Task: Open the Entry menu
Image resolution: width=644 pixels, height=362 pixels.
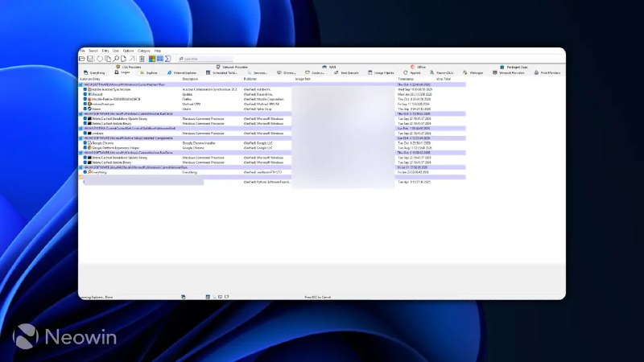Action: 105,51
